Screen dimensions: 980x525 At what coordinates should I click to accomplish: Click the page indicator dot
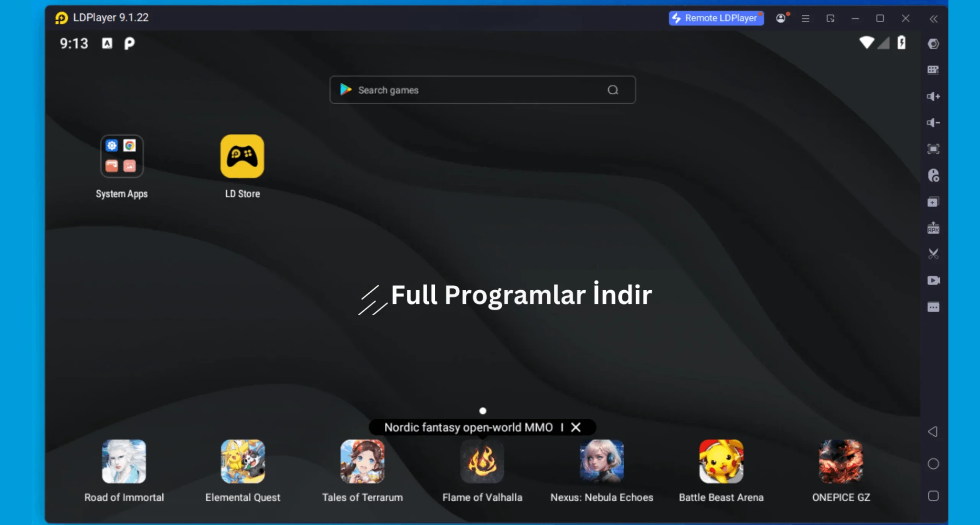(x=483, y=411)
